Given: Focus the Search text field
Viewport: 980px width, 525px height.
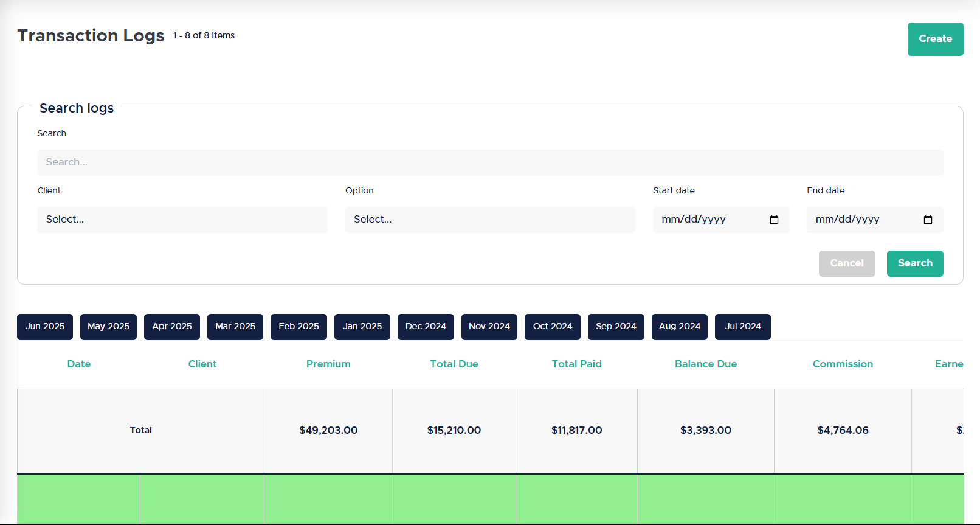Looking at the screenshot, I should [489, 162].
